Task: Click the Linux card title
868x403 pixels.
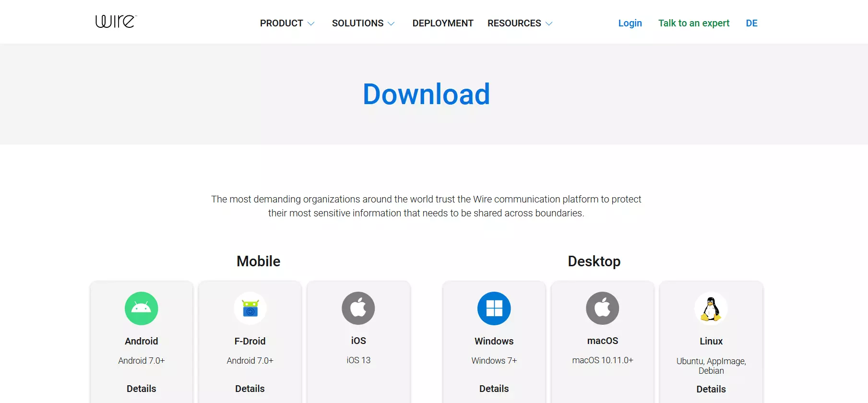Action: click(x=711, y=341)
